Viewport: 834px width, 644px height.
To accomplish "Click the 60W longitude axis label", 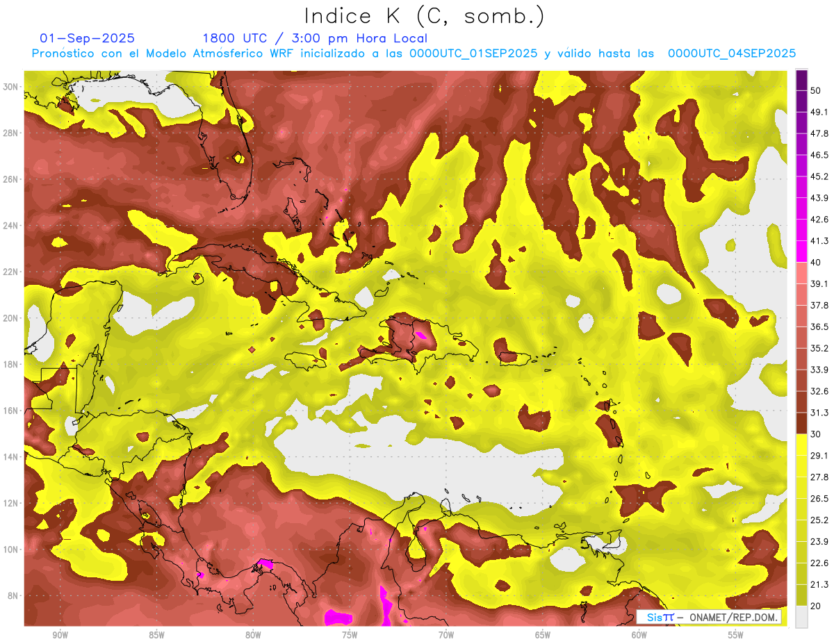I will coord(639,635).
